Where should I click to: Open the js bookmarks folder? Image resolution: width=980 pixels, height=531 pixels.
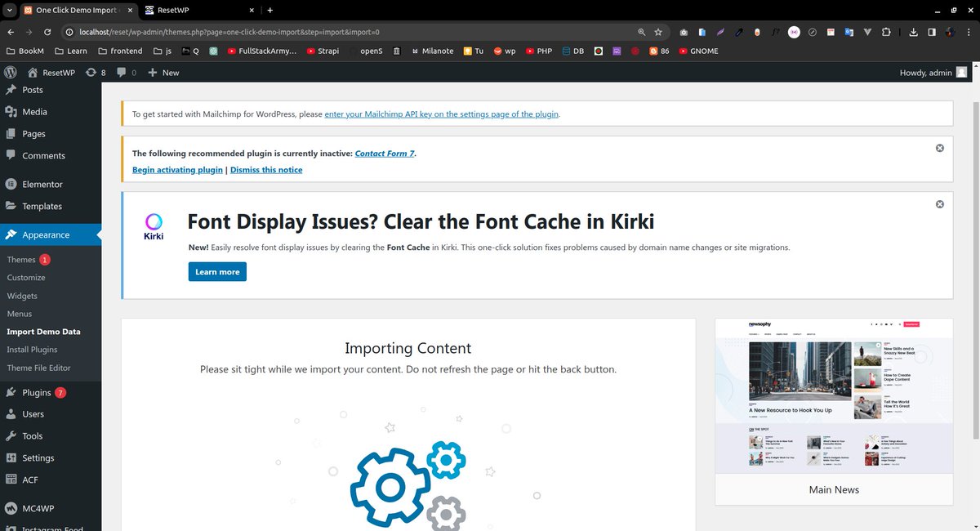click(163, 51)
